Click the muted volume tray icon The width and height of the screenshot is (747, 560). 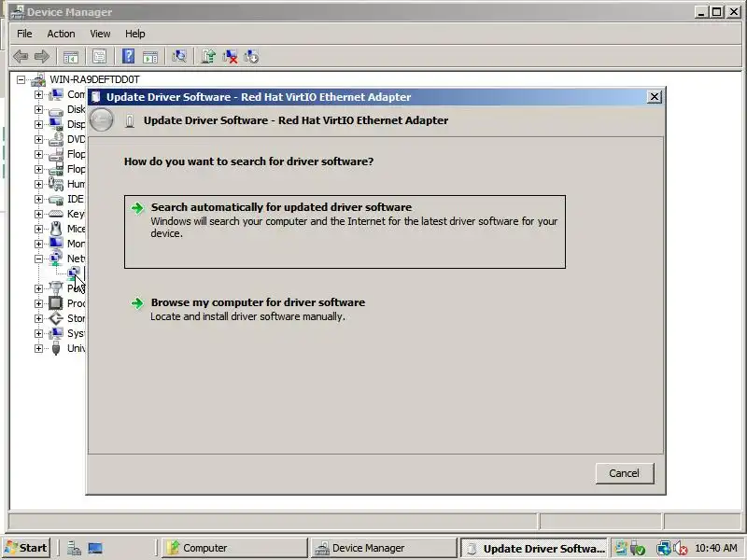point(680,548)
